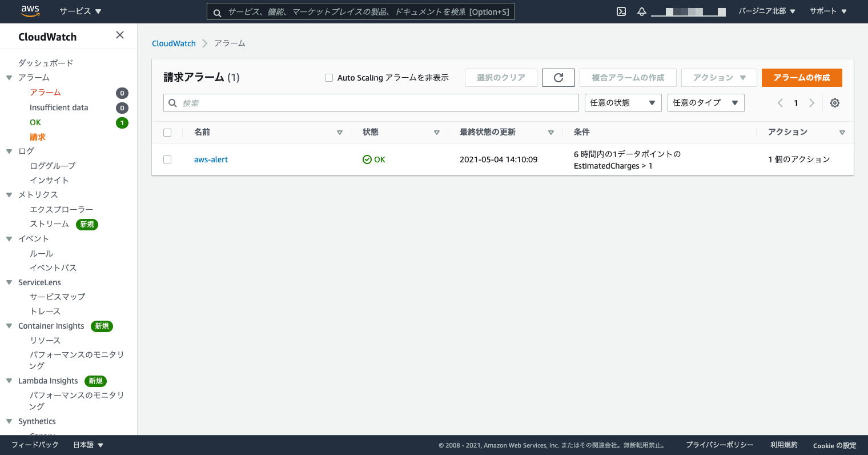Click the CloudWatch breadcrumb link

(x=174, y=43)
